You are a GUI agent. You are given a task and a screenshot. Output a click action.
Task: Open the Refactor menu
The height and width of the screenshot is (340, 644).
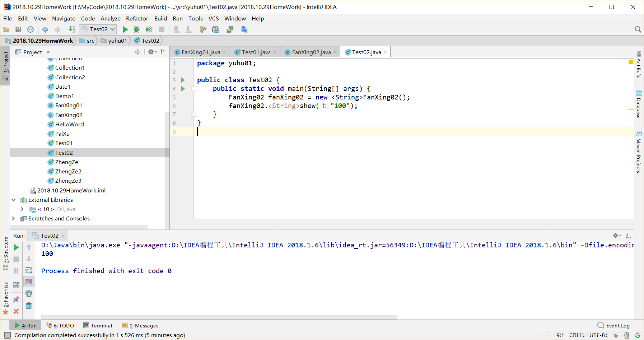click(137, 18)
